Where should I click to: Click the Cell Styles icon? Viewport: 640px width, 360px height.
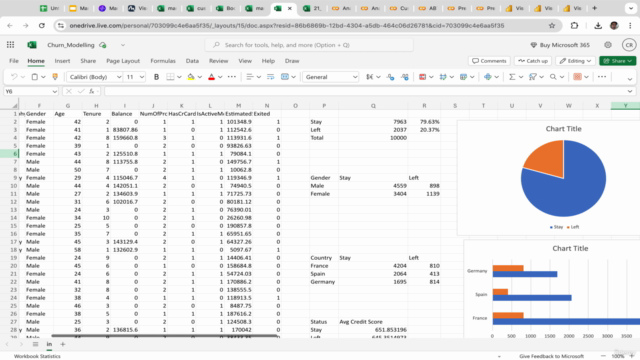pyautogui.click(x=443, y=77)
